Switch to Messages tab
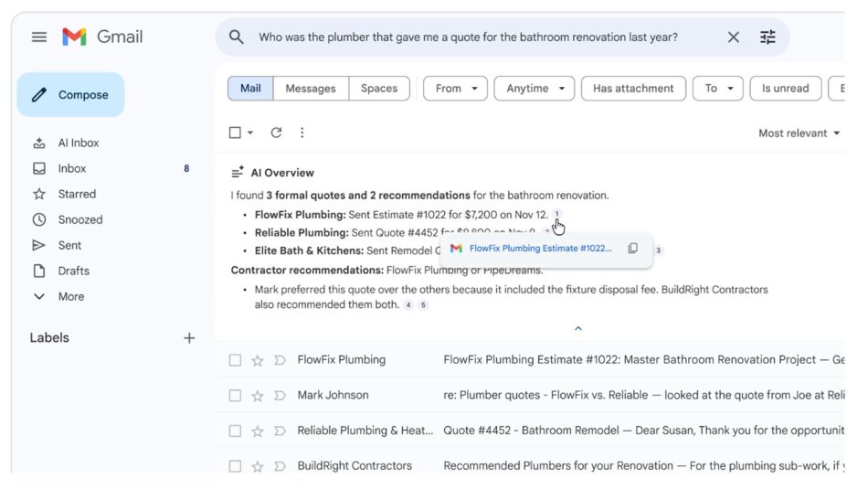 click(x=311, y=89)
